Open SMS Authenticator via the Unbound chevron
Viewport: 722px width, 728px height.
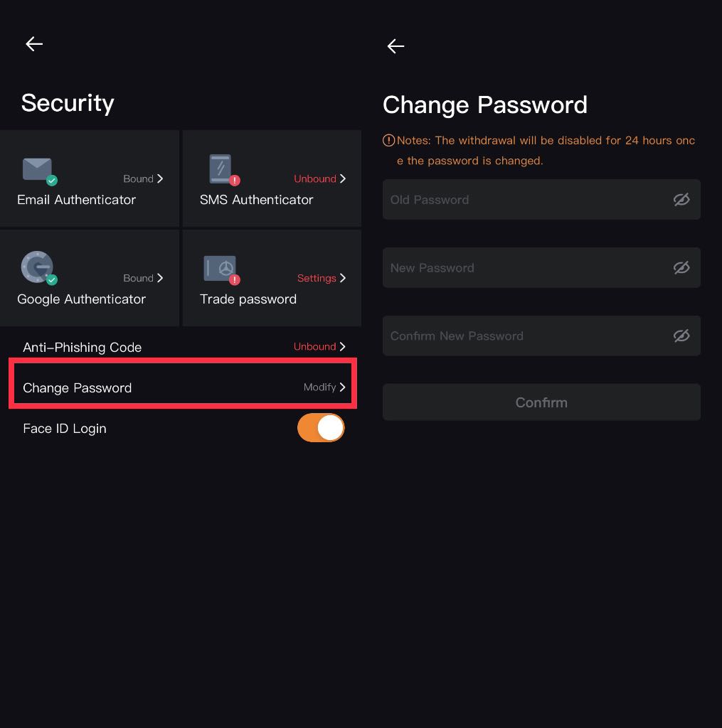[x=342, y=178]
